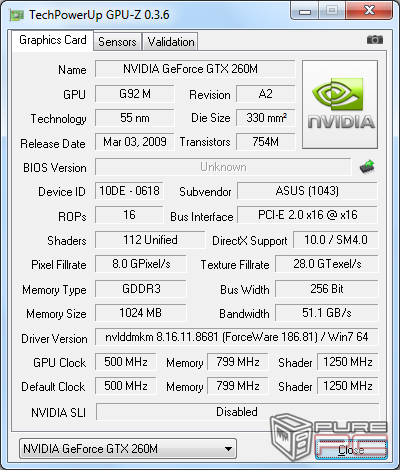400x470 pixels.
Task: Click the 'DirectX Support' label text
Action: tap(250, 241)
